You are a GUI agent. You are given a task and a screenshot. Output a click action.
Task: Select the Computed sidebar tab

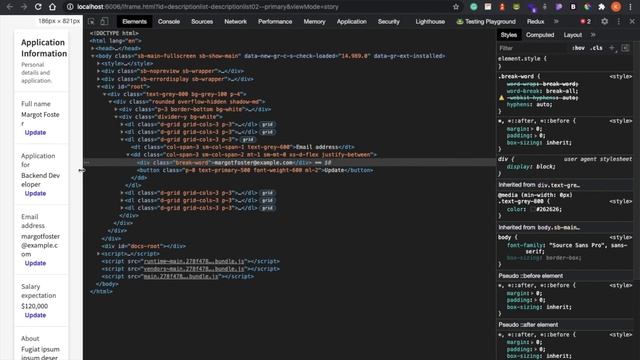coord(540,35)
